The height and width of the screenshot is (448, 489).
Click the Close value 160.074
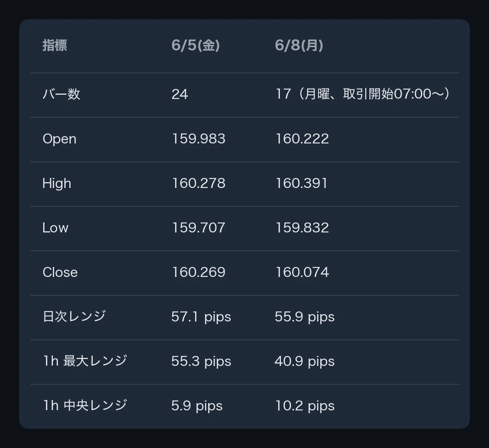(302, 272)
